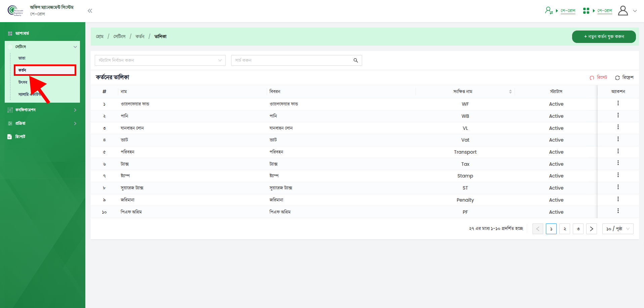Open the page size dropdown

coord(618,229)
